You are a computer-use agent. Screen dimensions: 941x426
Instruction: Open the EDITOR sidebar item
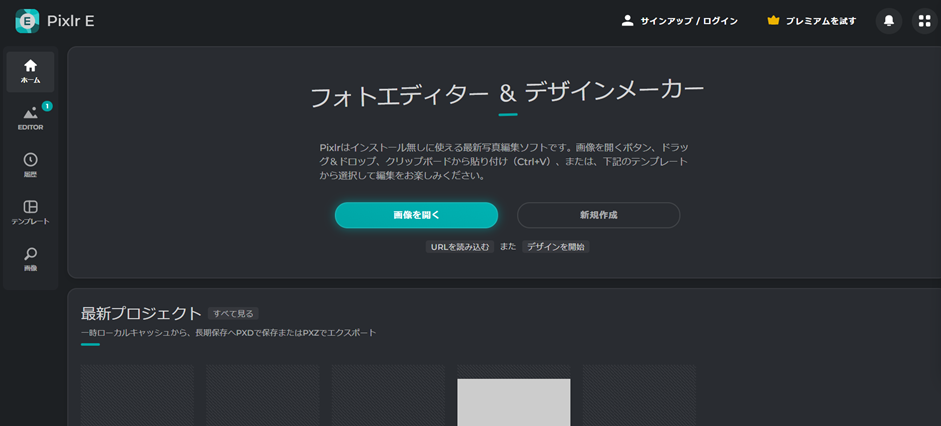point(31,118)
